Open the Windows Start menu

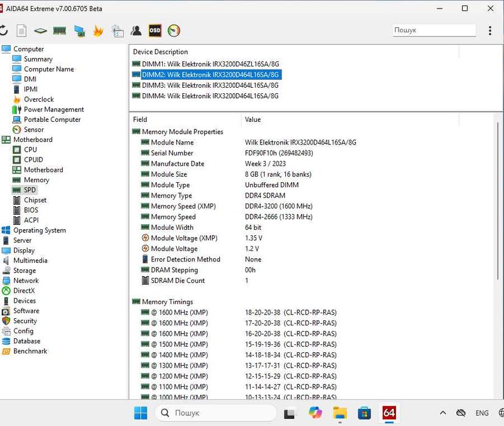click(140, 413)
